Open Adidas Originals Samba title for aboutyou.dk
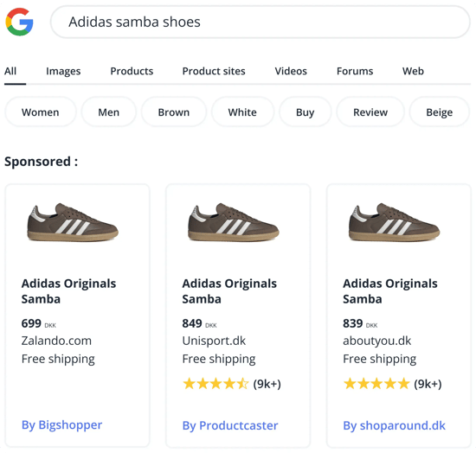The image size is (476, 453). pos(390,291)
